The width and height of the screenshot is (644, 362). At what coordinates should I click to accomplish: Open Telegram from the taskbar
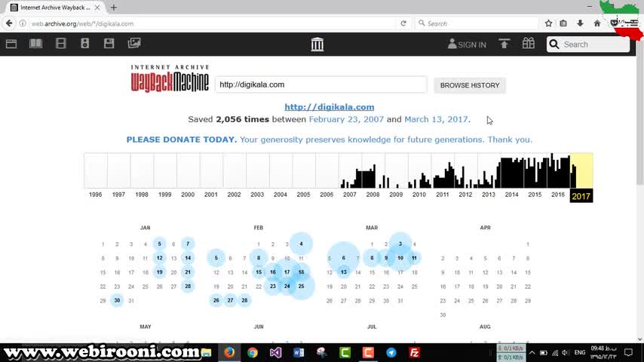(x=391, y=352)
